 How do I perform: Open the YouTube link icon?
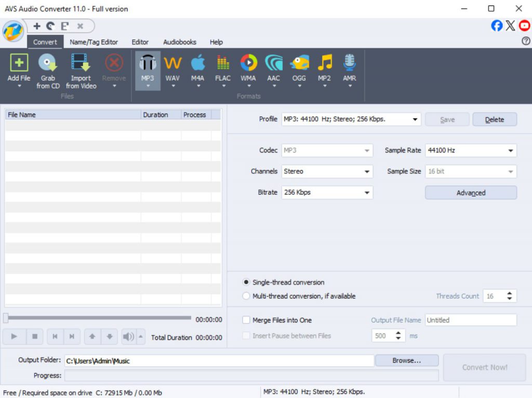click(x=525, y=25)
